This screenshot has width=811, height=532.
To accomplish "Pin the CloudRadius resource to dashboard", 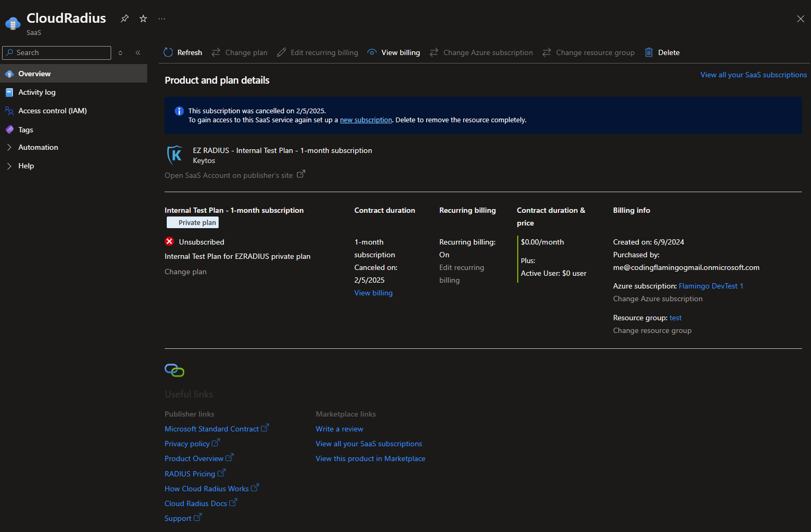I will pos(124,19).
